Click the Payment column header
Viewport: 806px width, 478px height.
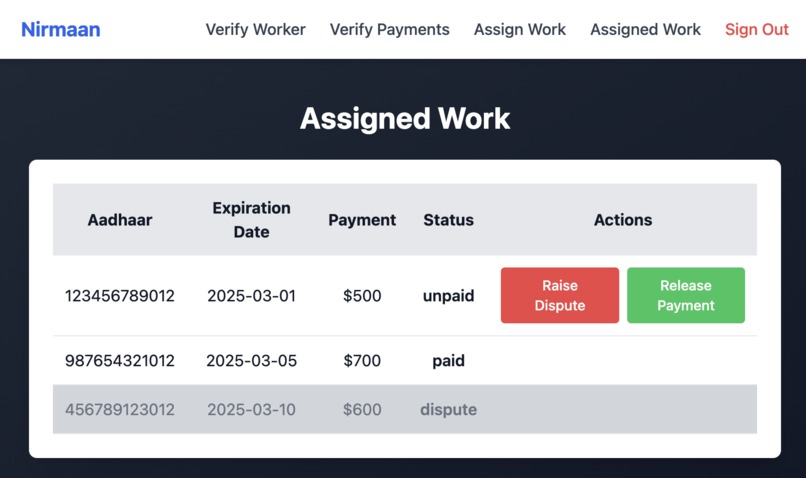362,220
